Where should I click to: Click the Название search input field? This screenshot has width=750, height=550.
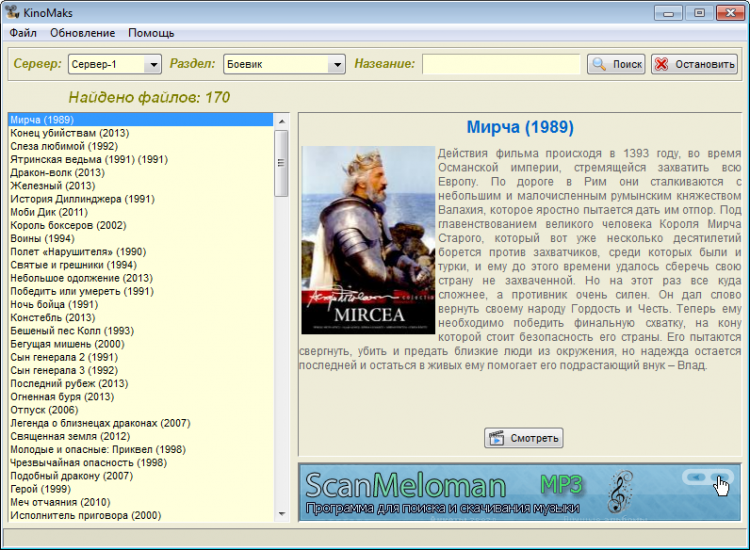click(x=501, y=64)
